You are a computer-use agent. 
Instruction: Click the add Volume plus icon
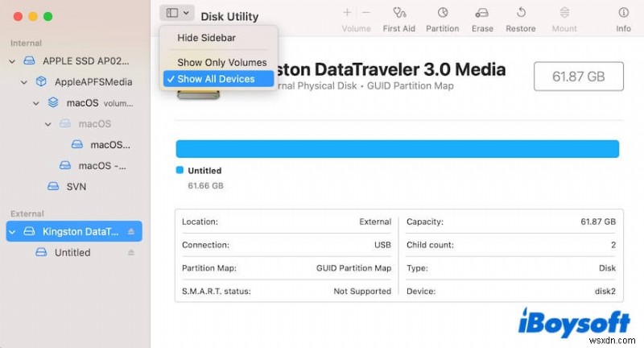coord(347,13)
